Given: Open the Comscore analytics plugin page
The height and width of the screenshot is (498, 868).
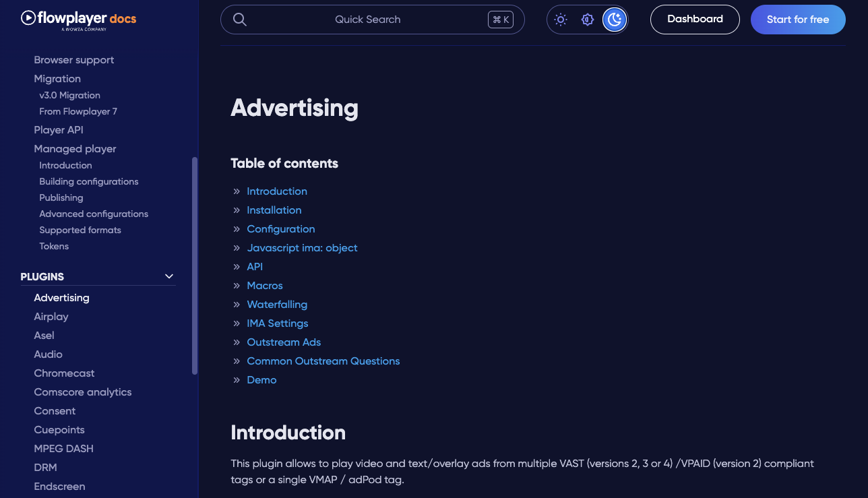Looking at the screenshot, I should pyautogui.click(x=83, y=392).
